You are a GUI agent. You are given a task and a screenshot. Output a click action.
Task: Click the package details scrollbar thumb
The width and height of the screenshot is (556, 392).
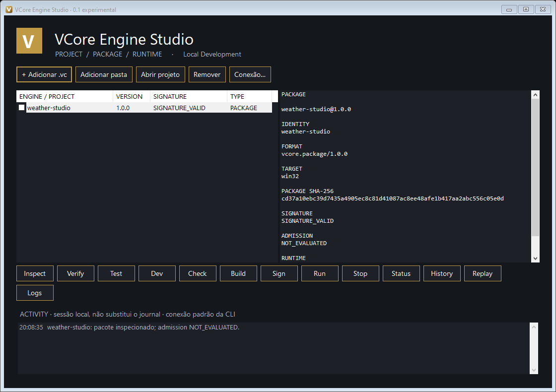click(536, 167)
